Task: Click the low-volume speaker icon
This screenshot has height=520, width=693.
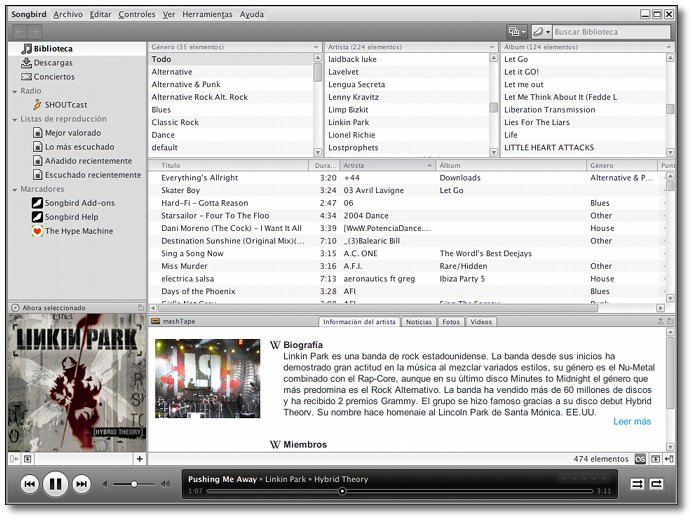Action: click(x=105, y=484)
